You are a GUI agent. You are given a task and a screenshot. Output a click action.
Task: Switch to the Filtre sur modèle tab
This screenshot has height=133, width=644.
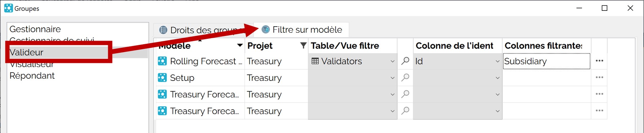click(302, 29)
